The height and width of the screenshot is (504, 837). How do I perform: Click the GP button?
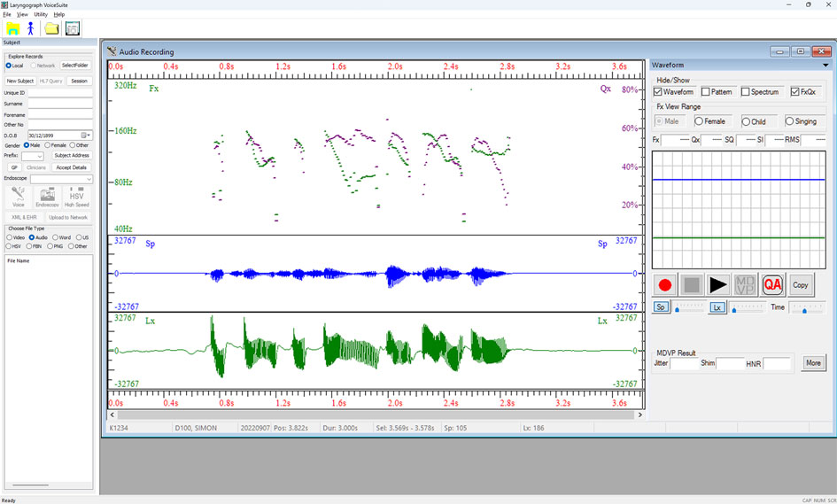(x=14, y=167)
